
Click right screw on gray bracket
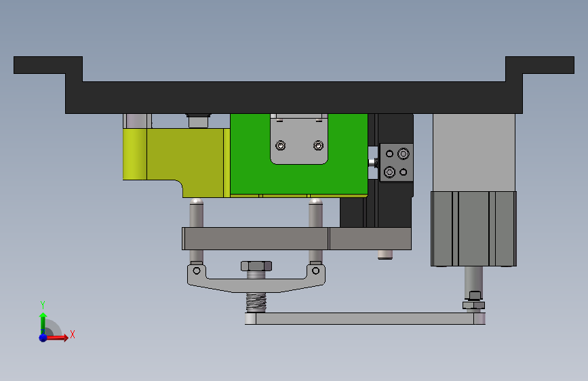click(318, 145)
